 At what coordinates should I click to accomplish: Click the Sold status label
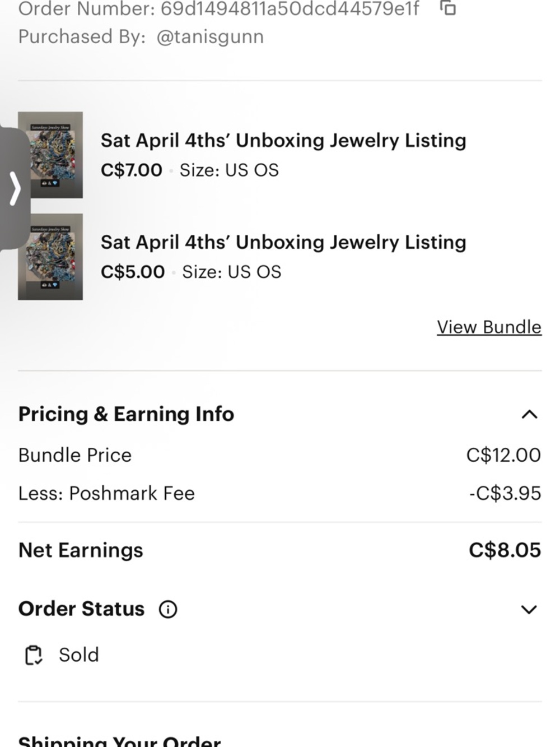tap(79, 655)
